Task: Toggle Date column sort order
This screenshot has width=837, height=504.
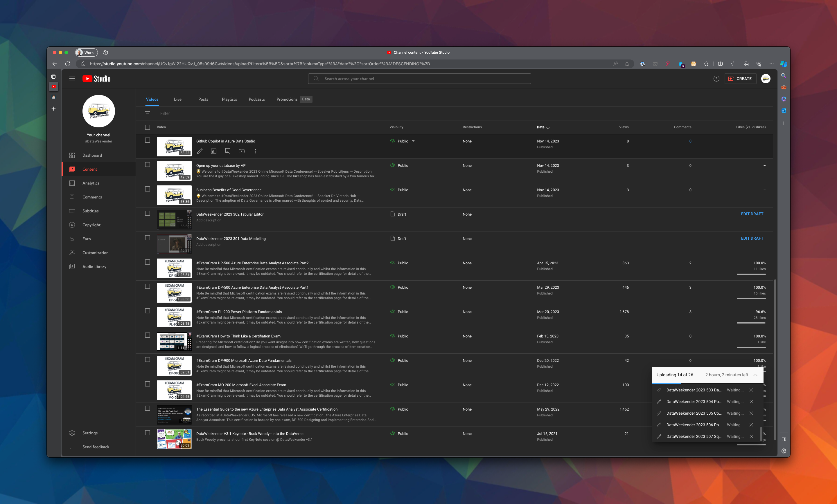Action: point(543,127)
